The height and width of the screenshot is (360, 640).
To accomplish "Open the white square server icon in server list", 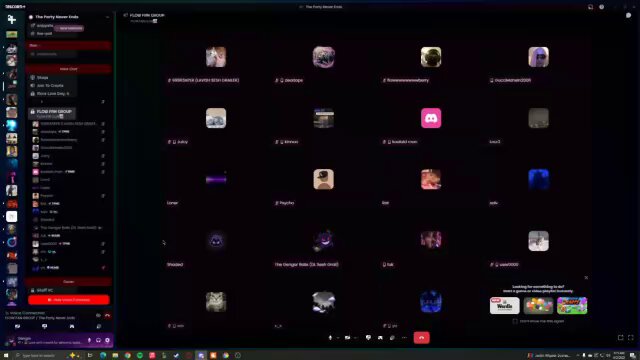I will click(x=11, y=216).
